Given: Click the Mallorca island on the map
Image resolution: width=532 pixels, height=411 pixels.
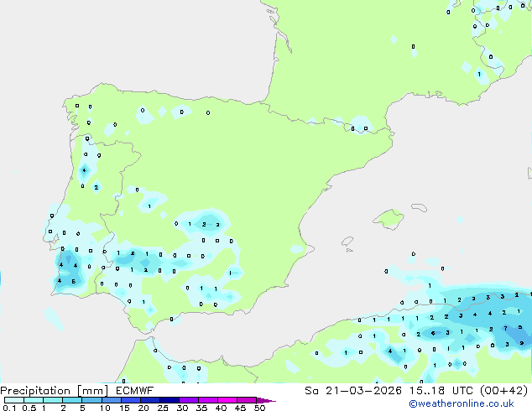Looking at the screenshot, I should click(x=389, y=219).
